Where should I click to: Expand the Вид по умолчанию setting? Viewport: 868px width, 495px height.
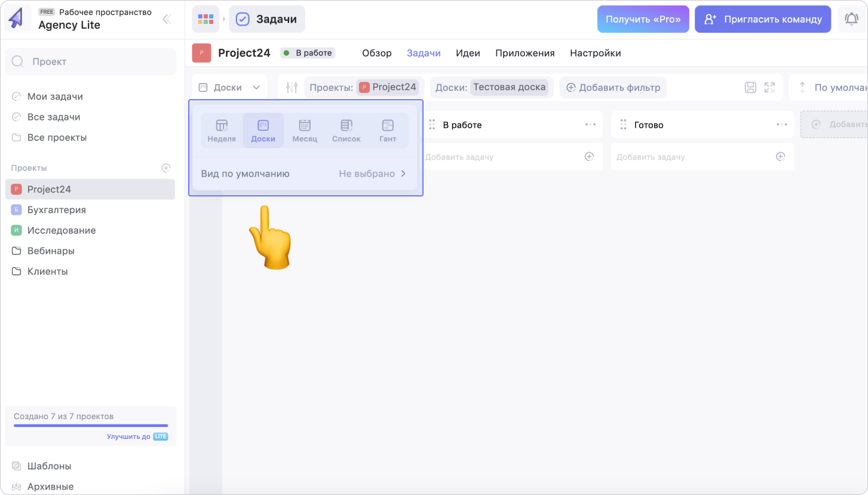click(305, 174)
